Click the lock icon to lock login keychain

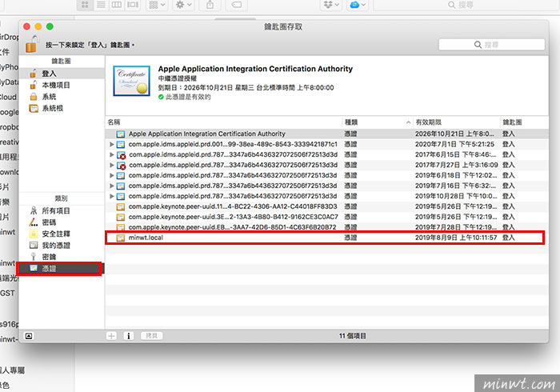tap(31, 44)
